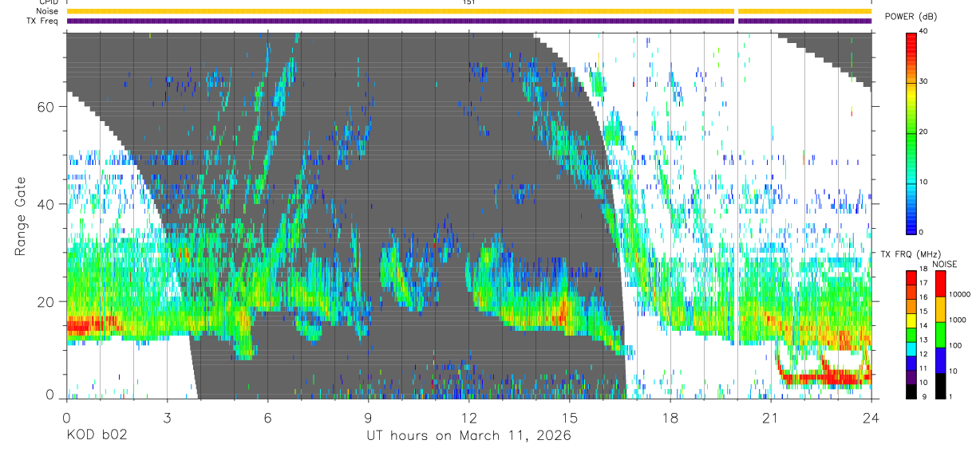
Task: Click the Range Gate axis label '20'
Action: 46,302
